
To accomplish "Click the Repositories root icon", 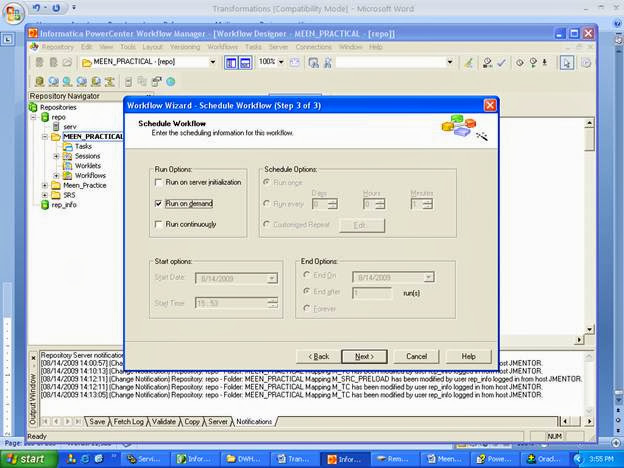I will click(33, 107).
